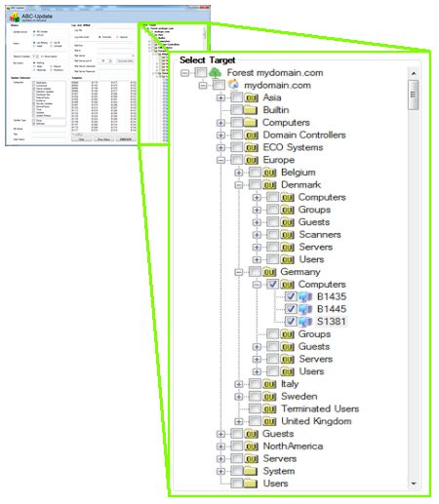
Task: Select the Builtin folder icon
Action: click(251, 110)
